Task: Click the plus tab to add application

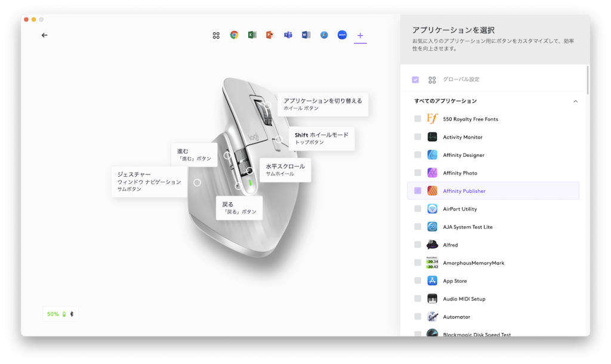Action: tap(360, 35)
